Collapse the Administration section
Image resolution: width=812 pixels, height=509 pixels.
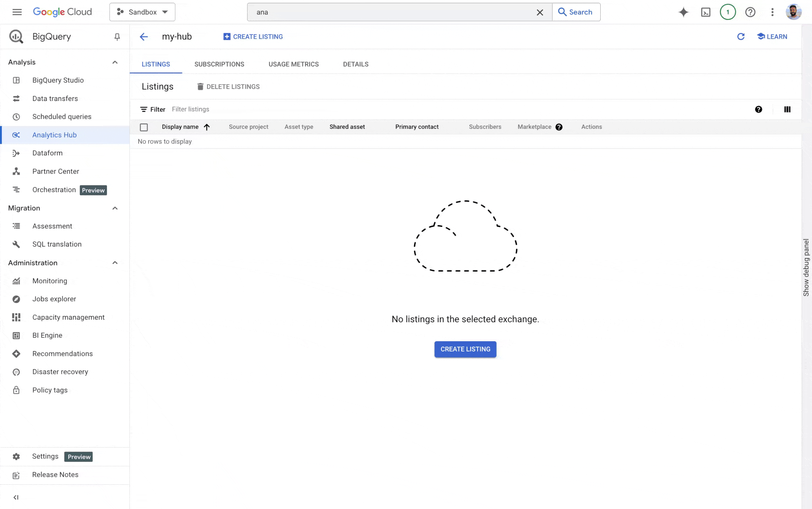pyautogui.click(x=115, y=263)
